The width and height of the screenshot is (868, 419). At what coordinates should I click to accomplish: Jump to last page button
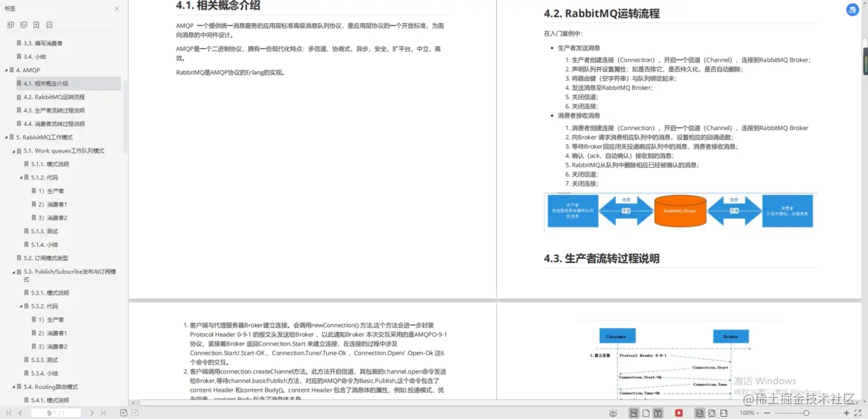coord(103,413)
